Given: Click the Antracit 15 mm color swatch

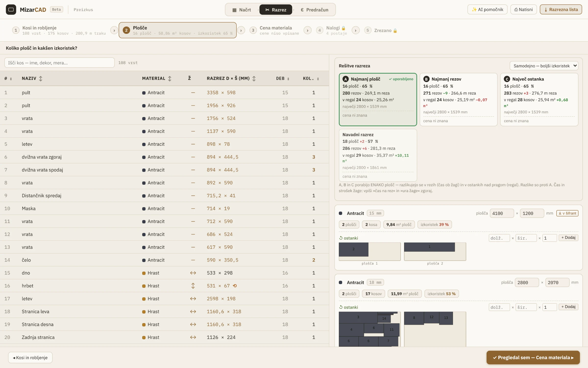Looking at the screenshot, I should pos(341,213).
